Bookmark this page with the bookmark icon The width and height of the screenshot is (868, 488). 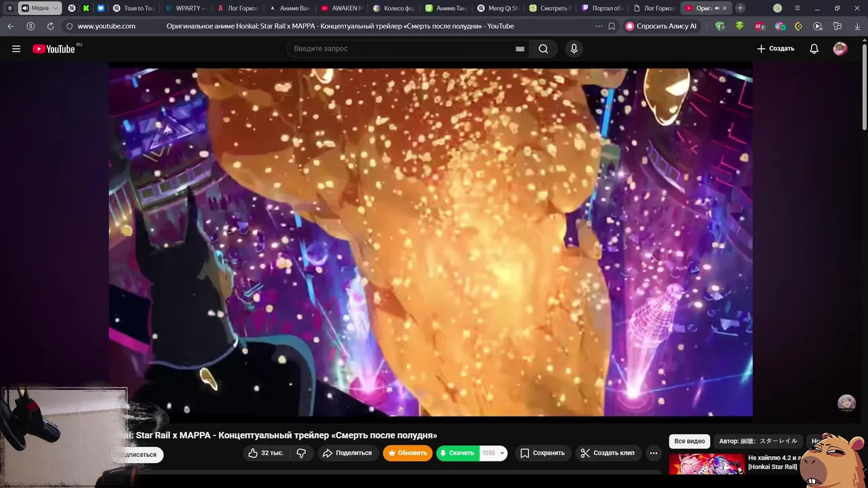[x=612, y=26]
